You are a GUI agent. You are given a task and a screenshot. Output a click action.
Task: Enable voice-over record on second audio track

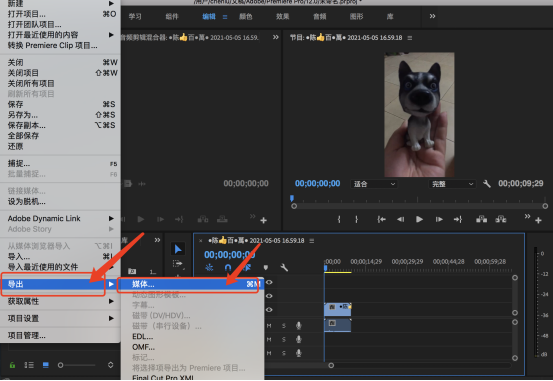pos(299,339)
